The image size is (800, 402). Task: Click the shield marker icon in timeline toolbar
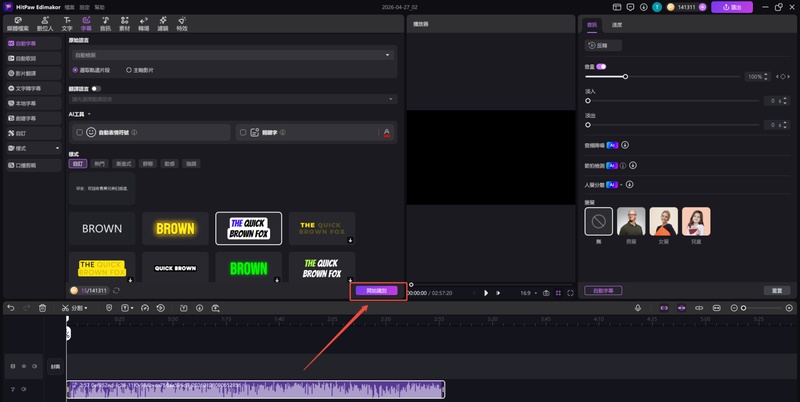point(109,308)
